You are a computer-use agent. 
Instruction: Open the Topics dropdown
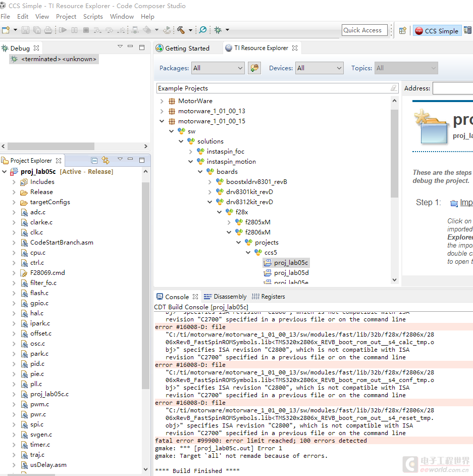pos(406,68)
